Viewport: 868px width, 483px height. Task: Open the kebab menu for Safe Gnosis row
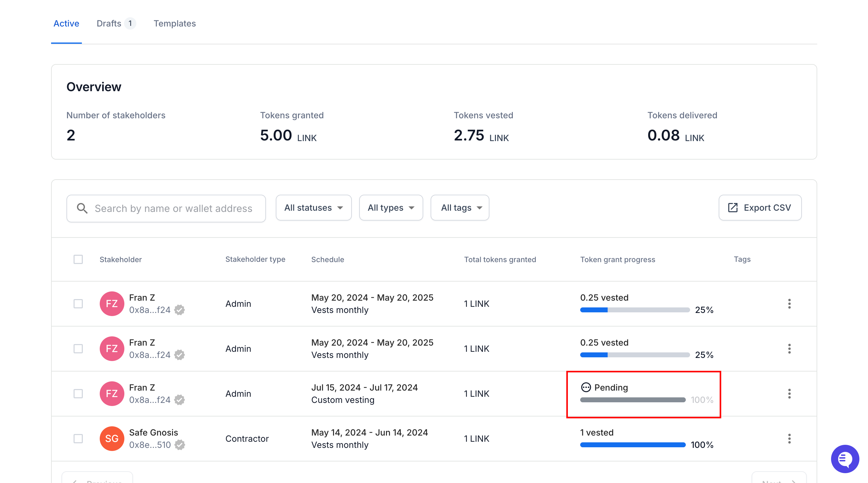pyautogui.click(x=789, y=438)
